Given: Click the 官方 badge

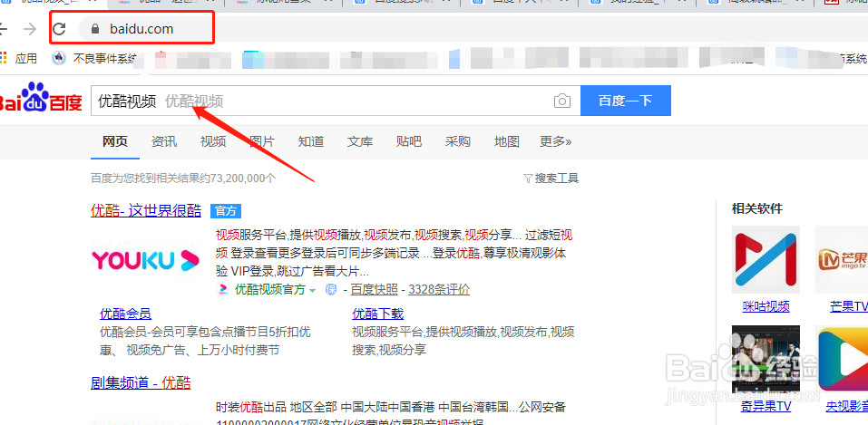Looking at the screenshot, I should click(x=226, y=211).
